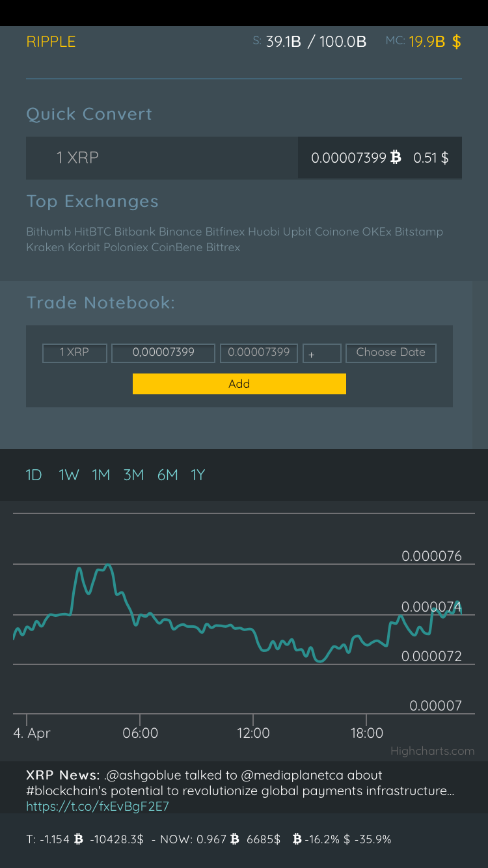488x868 pixels.
Task: Click the 1 XRP amount field in Trade Notebook
Action: (75, 353)
